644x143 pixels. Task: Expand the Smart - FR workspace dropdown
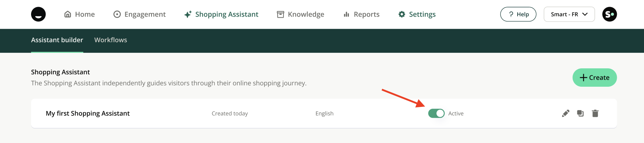pos(569,14)
